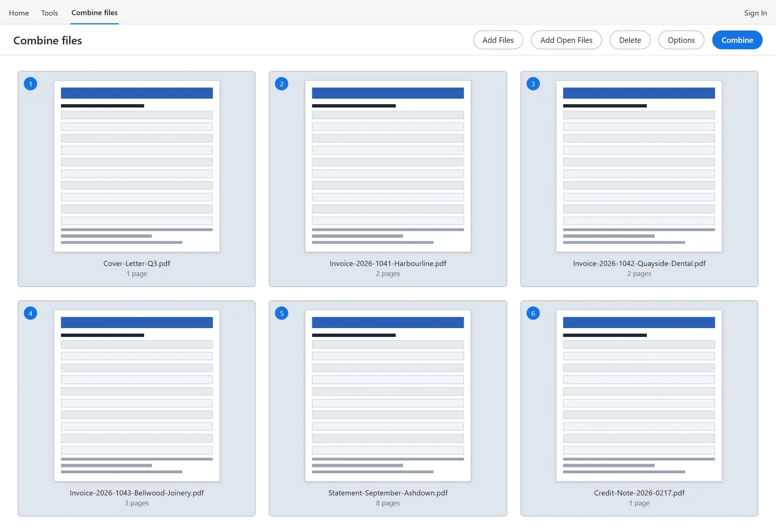The width and height of the screenshot is (776, 532).
Task: Click the 'Combine files' page heading
Action: [x=48, y=40]
